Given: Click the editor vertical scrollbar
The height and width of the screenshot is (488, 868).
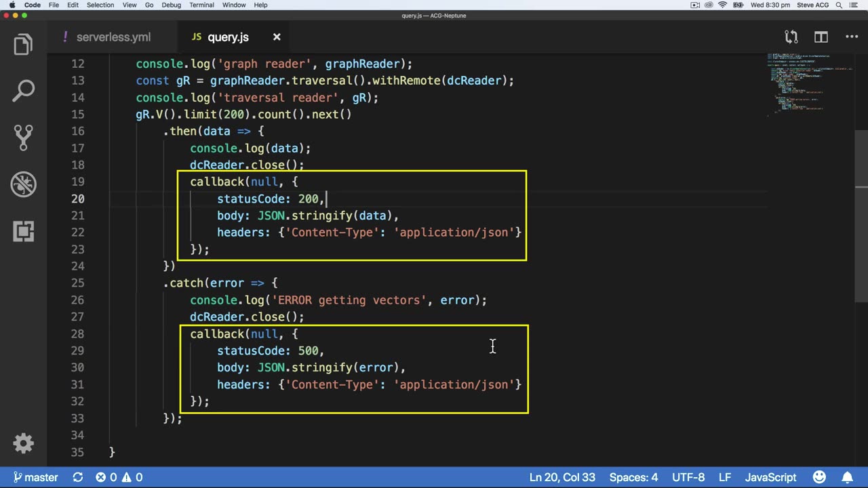Looking at the screenshot, I should [861, 216].
